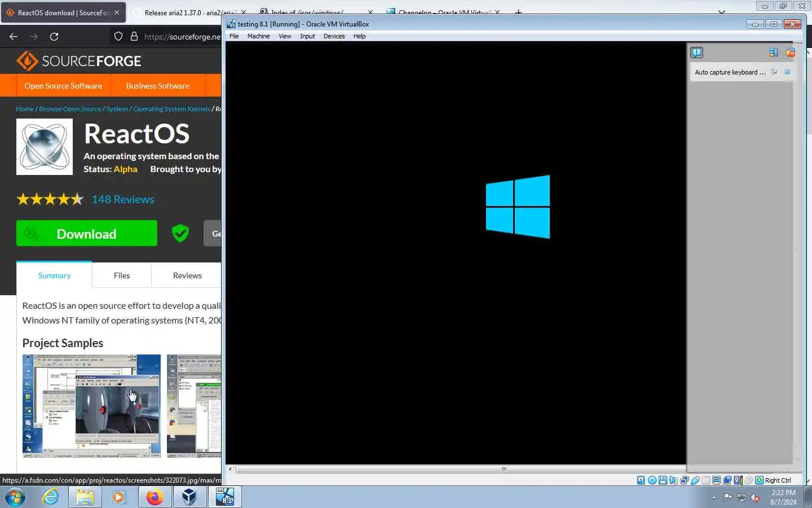
Task: Click the do-not-show-again icon on keyboard notification
Action: (774, 72)
